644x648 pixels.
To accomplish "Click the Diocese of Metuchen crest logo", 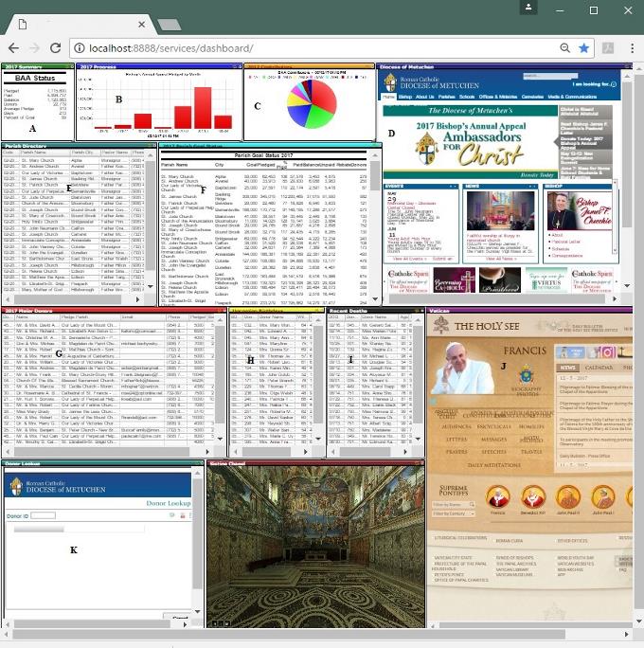I will click(390, 82).
